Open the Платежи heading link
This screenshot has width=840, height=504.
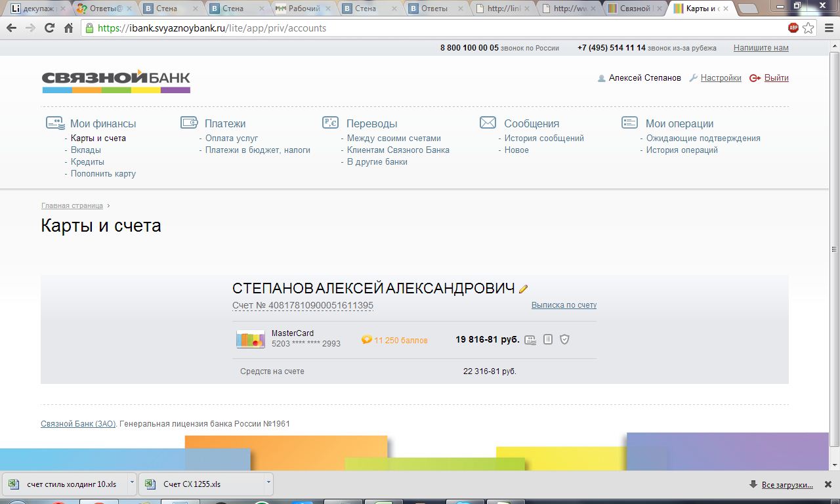click(225, 123)
